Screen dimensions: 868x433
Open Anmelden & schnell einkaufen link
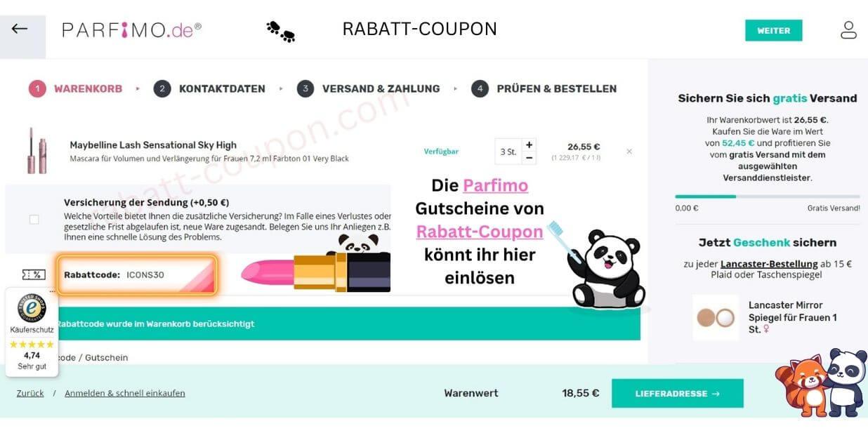(125, 393)
